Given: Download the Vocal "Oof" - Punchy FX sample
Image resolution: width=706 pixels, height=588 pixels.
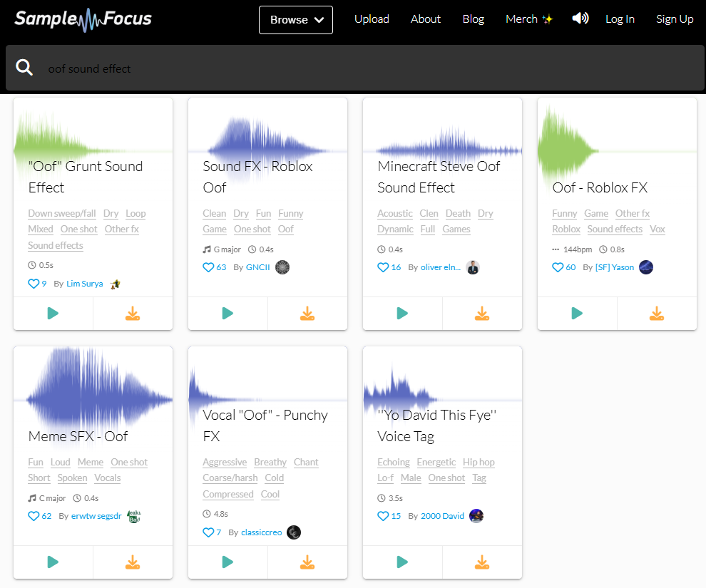Looking at the screenshot, I should coord(307,562).
